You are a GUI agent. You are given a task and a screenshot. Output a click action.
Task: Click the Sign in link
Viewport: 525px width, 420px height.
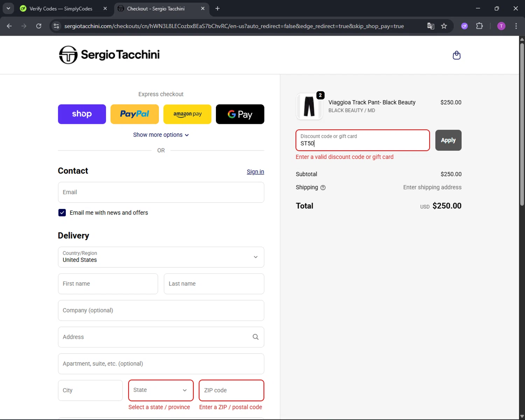pyautogui.click(x=255, y=171)
